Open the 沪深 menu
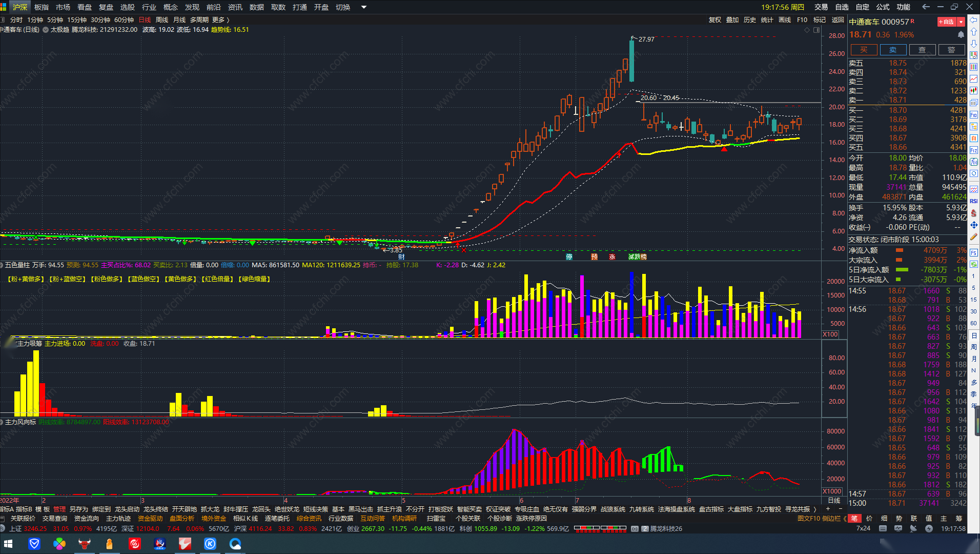The image size is (980, 554). [20, 7]
